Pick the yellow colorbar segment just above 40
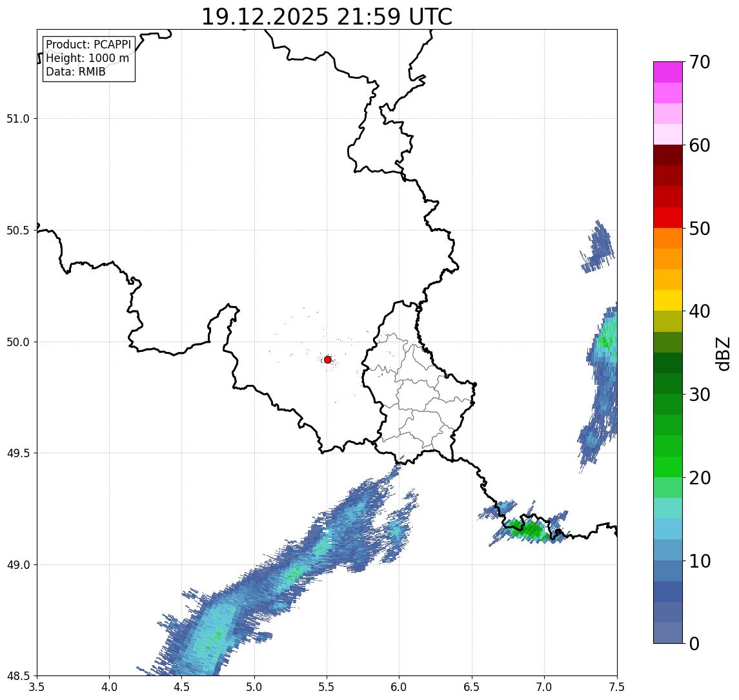 pyautogui.click(x=668, y=300)
